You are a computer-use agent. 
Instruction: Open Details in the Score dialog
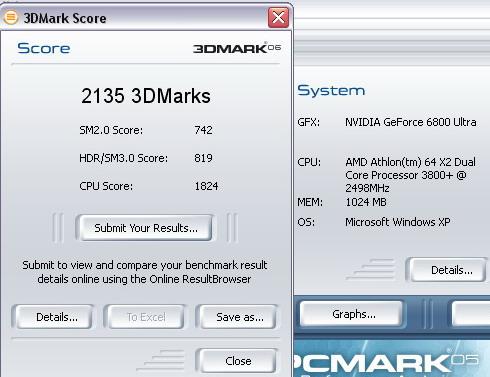(x=54, y=317)
